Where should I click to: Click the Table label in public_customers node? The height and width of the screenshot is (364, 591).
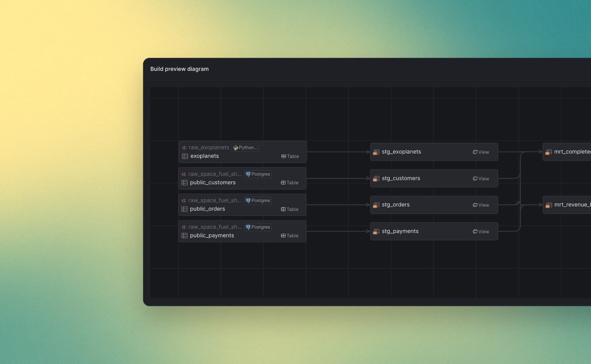(x=292, y=183)
